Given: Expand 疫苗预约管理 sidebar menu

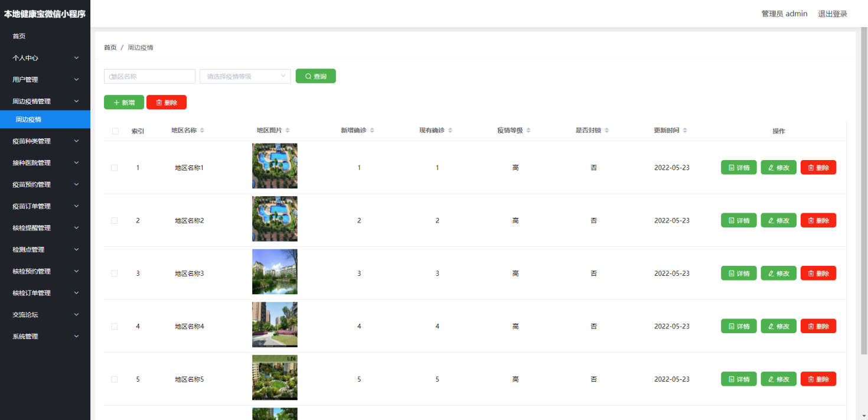Looking at the screenshot, I should (45, 184).
